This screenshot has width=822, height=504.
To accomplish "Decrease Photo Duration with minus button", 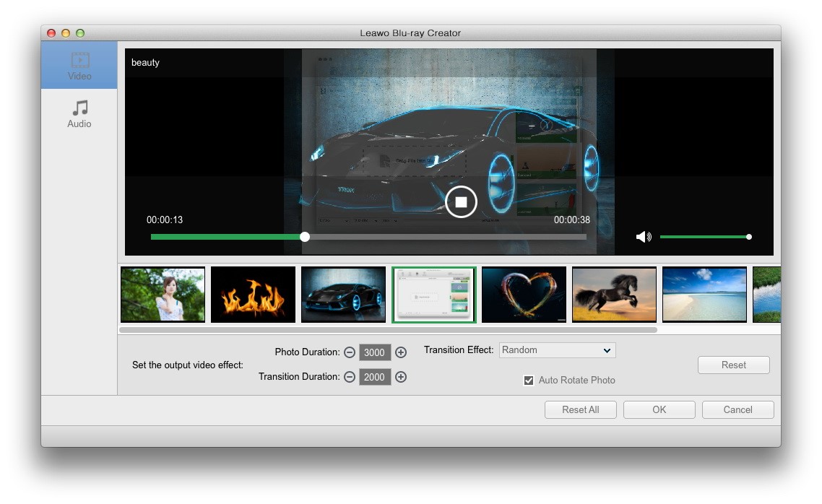I will 350,352.
